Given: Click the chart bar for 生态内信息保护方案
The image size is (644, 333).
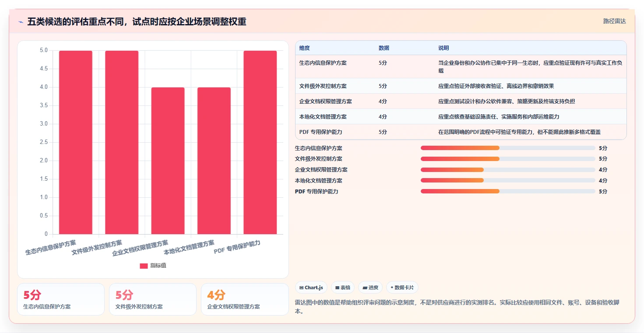Looking at the screenshot, I should (76, 142).
